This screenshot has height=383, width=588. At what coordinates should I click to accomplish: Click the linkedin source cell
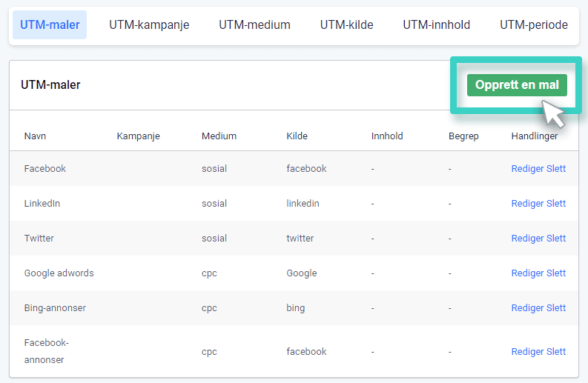(x=303, y=204)
